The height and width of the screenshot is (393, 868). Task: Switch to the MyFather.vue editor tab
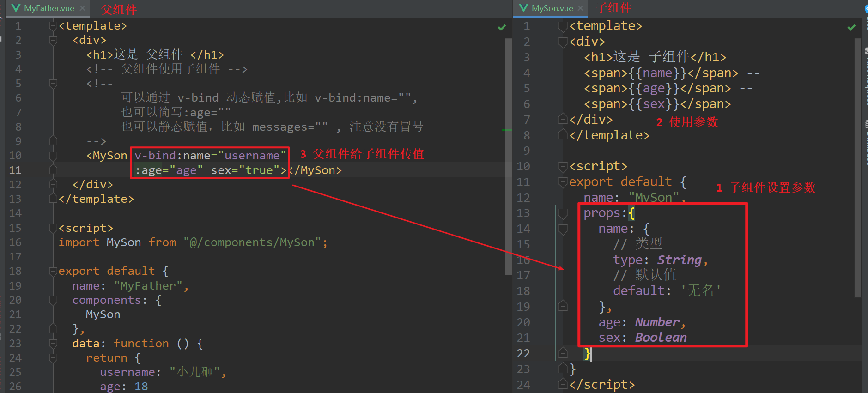pos(49,8)
